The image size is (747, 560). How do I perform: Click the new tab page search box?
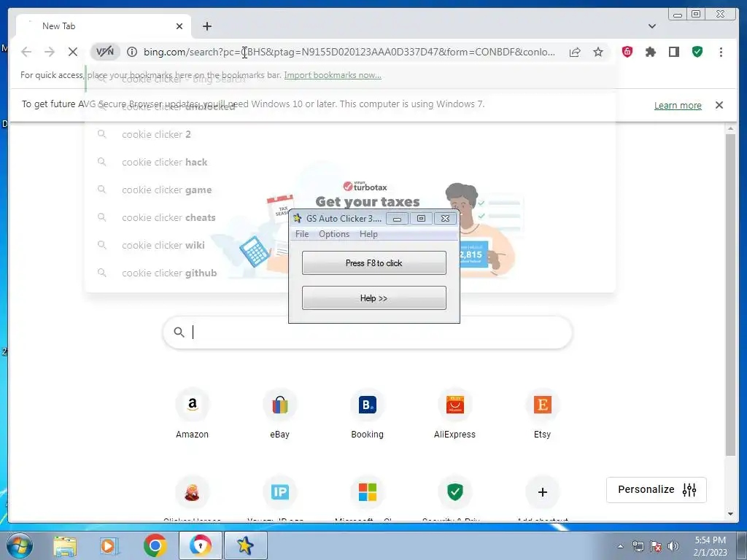click(368, 332)
